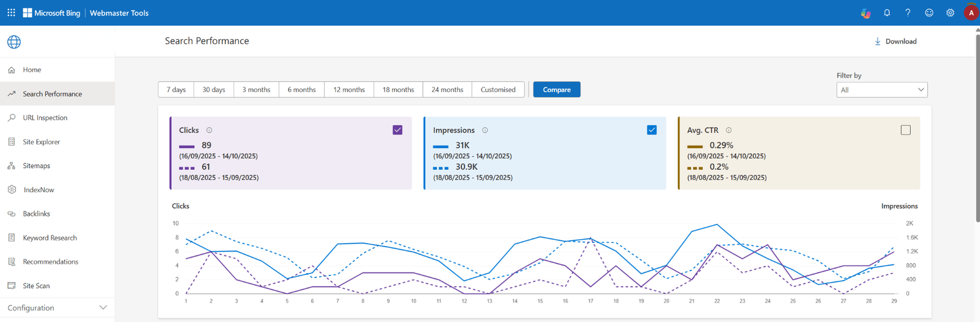Open the Copilot icon in header
Viewport: 980px width, 322px height.
coord(865,13)
